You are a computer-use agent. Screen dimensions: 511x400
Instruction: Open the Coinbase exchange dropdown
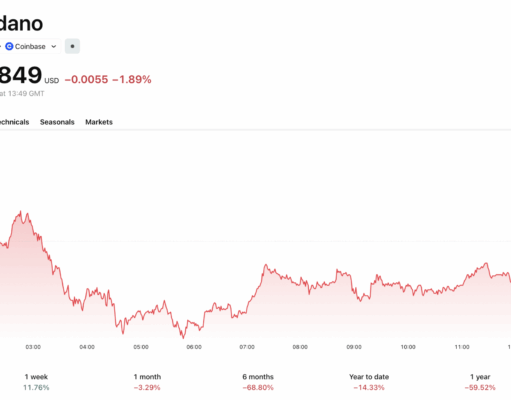coord(30,46)
